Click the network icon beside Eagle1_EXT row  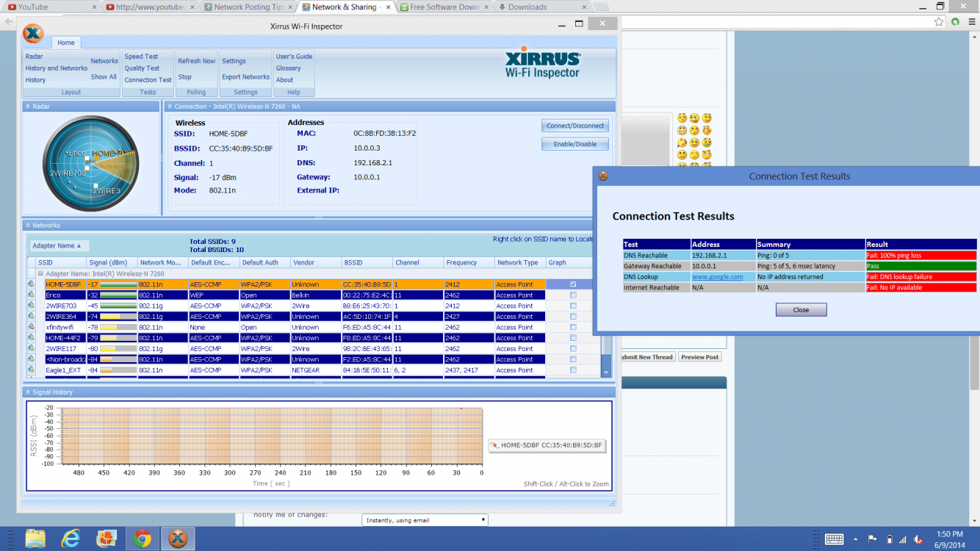pyautogui.click(x=32, y=370)
